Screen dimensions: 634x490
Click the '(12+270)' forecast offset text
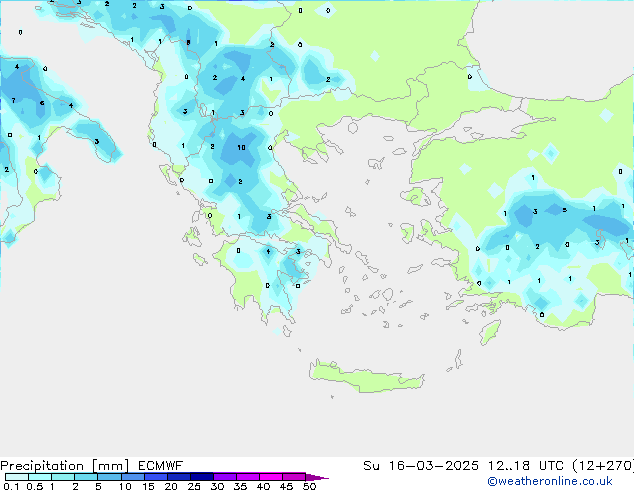click(x=603, y=466)
